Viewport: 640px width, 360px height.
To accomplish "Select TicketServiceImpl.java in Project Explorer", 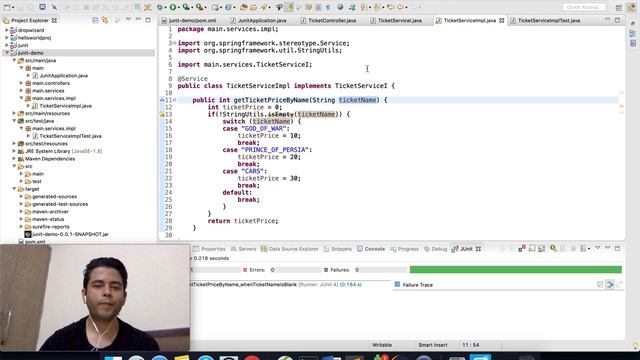I will tap(62, 106).
